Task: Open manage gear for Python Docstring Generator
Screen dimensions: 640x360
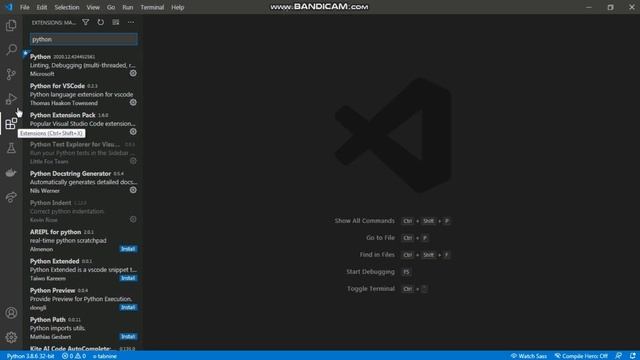Action: tap(133, 190)
